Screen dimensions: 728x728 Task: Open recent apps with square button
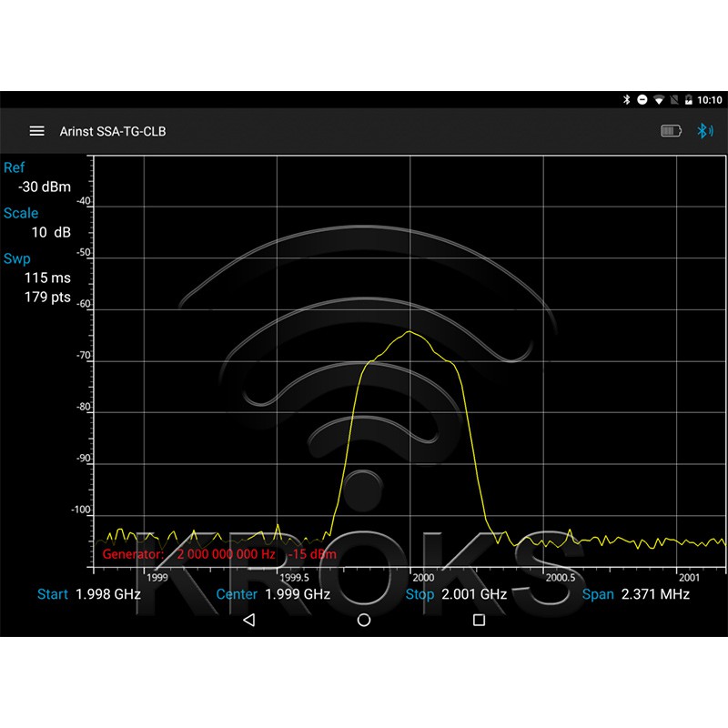(479, 620)
